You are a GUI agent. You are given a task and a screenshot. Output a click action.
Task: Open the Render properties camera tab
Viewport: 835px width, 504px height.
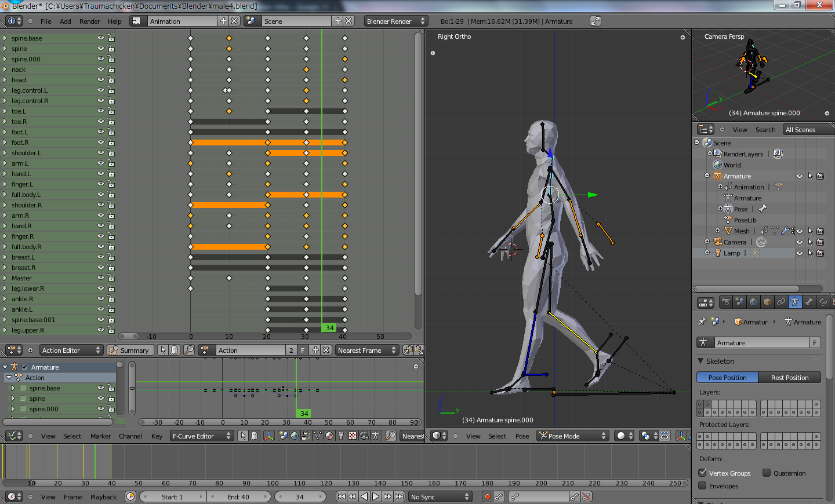725,302
